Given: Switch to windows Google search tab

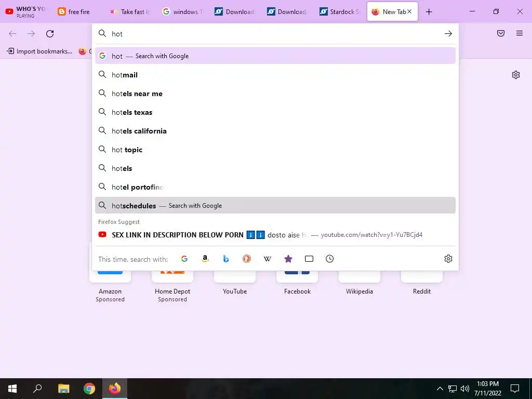Looking at the screenshot, I should point(182,11).
